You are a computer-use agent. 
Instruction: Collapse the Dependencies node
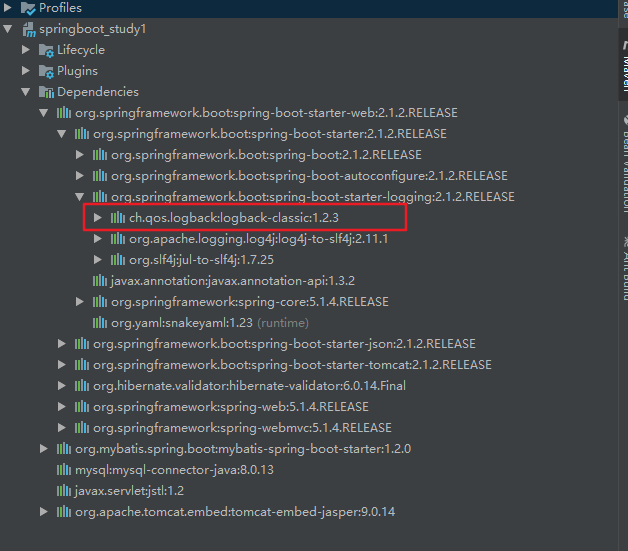coord(26,92)
